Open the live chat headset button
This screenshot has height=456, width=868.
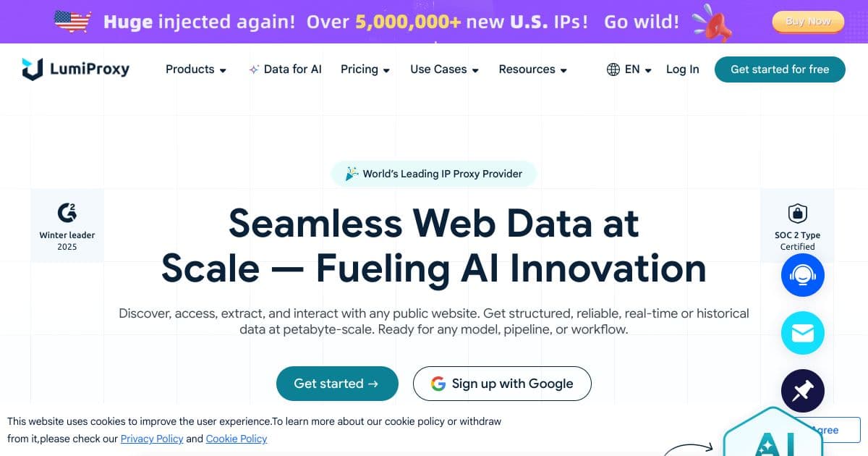(803, 275)
